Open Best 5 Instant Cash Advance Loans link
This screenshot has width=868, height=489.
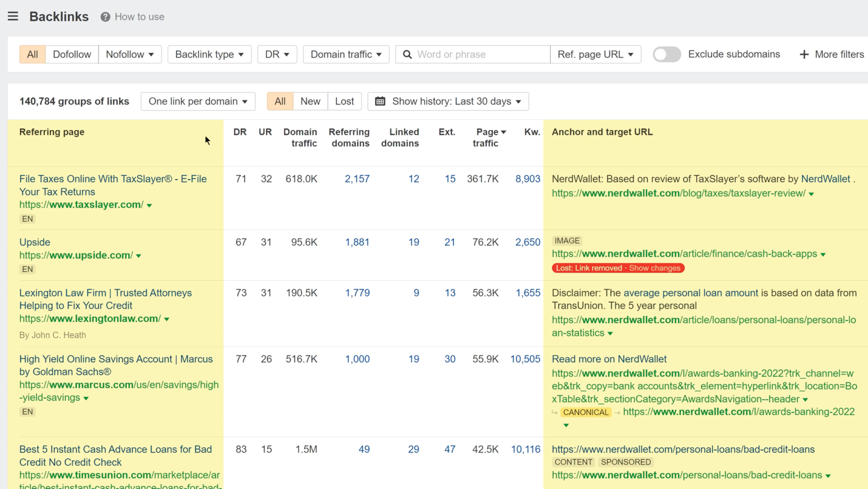[115, 456]
